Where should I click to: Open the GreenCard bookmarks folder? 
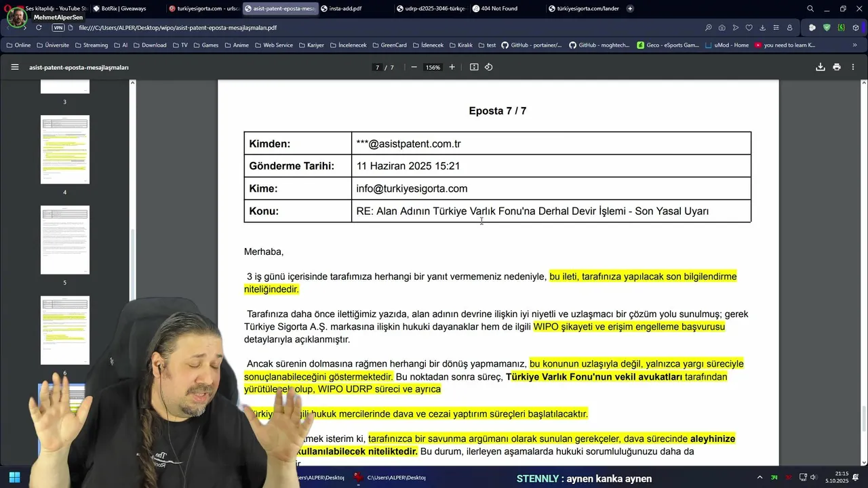tap(389, 45)
